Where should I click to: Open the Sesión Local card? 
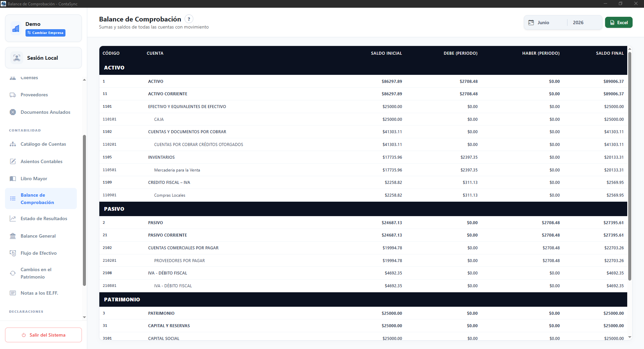(43, 58)
